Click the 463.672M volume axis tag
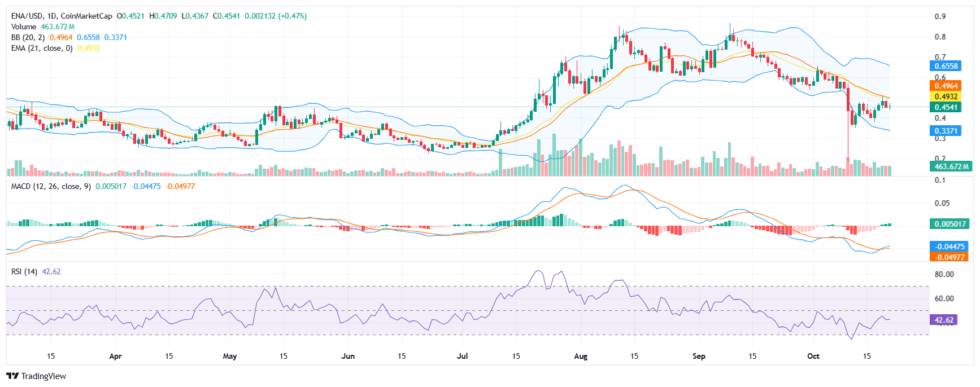This screenshot has width=980, height=387. tap(951, 166)
